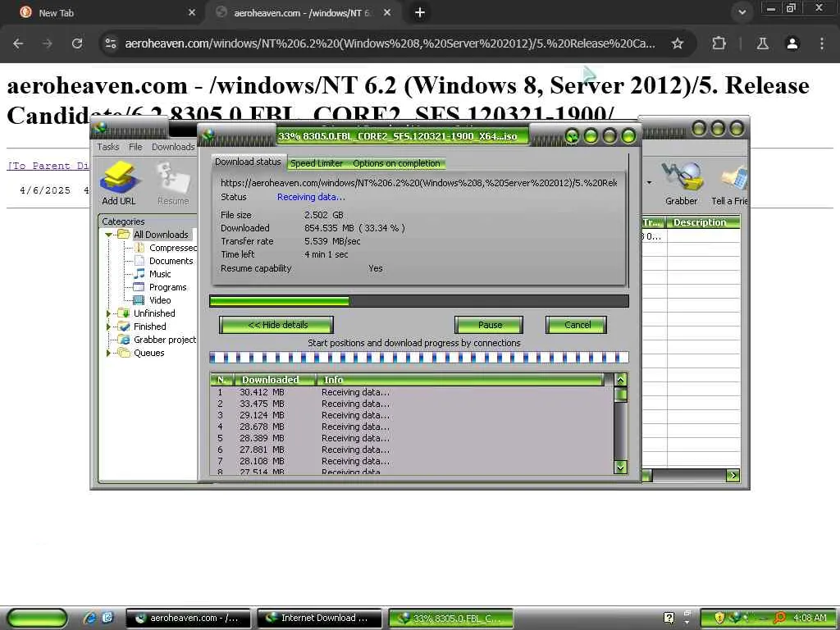This screenshot has height=630, width=840.
Task: Click the site information icon in address bar
Action: (x=111, y=43)
